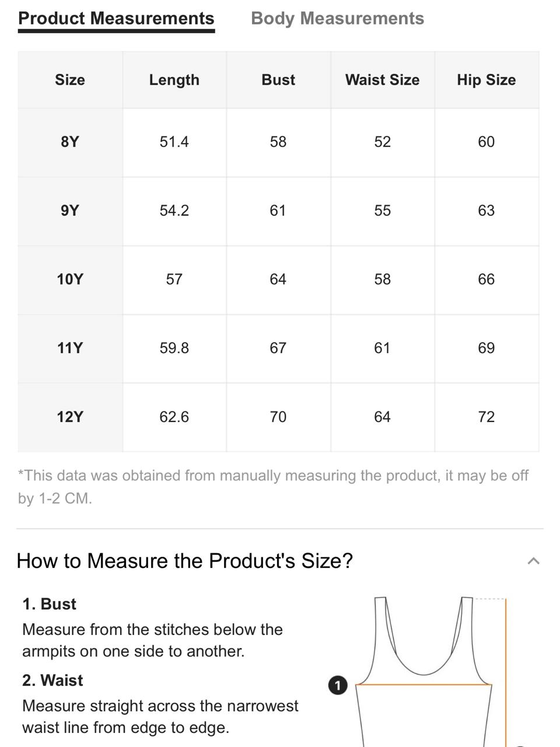Viewport: 560px width, 747px height.
Task: Select the Product Measurements tab
Action: pyautogui.click(x=116, y=19)
